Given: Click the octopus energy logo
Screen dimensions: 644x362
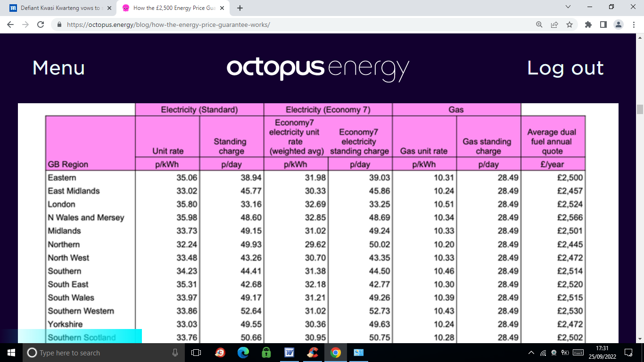Looking at the screenshot, I should pos(318,69).
